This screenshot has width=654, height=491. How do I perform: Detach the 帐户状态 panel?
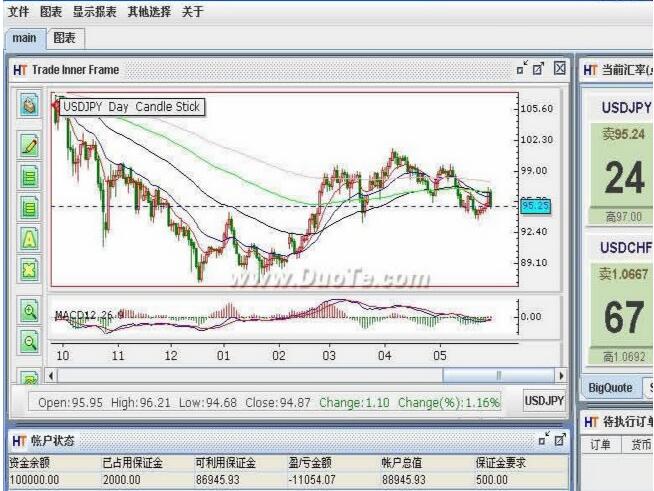point(544,440)
